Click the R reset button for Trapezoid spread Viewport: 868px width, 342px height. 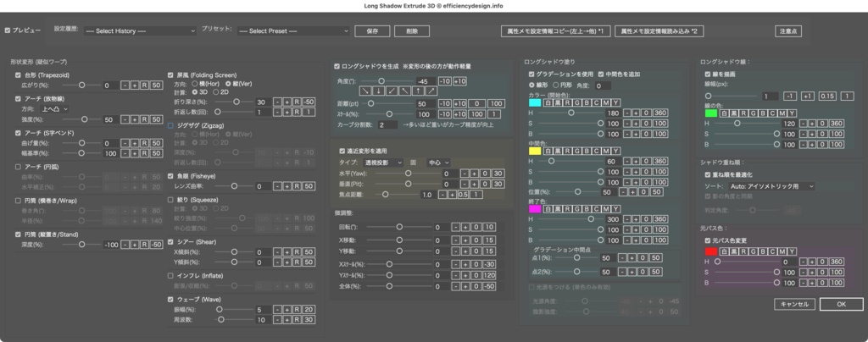coord(144,85)
